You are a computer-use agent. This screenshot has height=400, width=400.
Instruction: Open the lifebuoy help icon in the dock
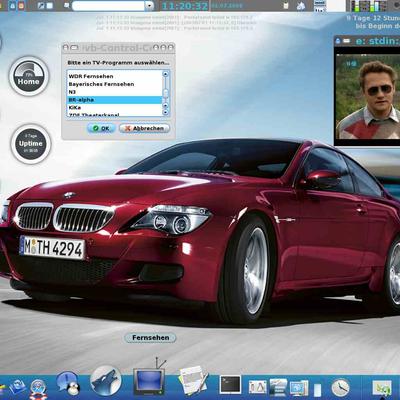pos(37,388)
